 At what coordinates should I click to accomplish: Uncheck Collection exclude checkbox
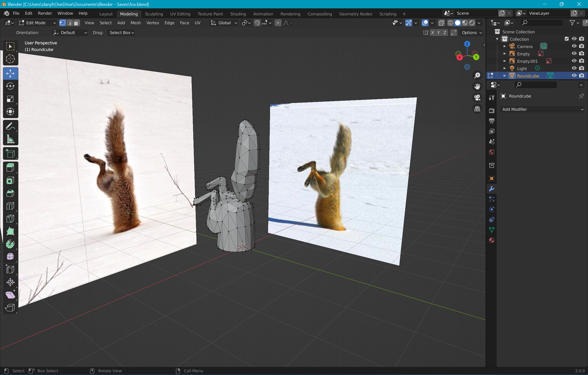566,39
